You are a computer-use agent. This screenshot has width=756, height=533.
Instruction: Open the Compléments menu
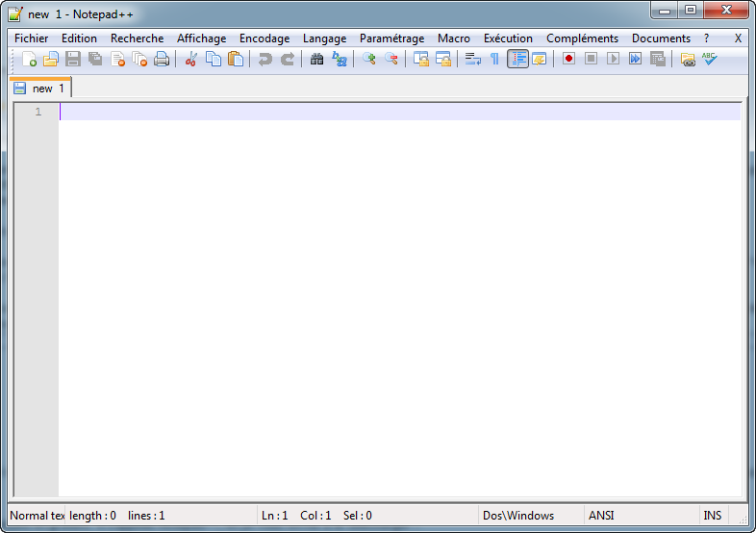583,38
